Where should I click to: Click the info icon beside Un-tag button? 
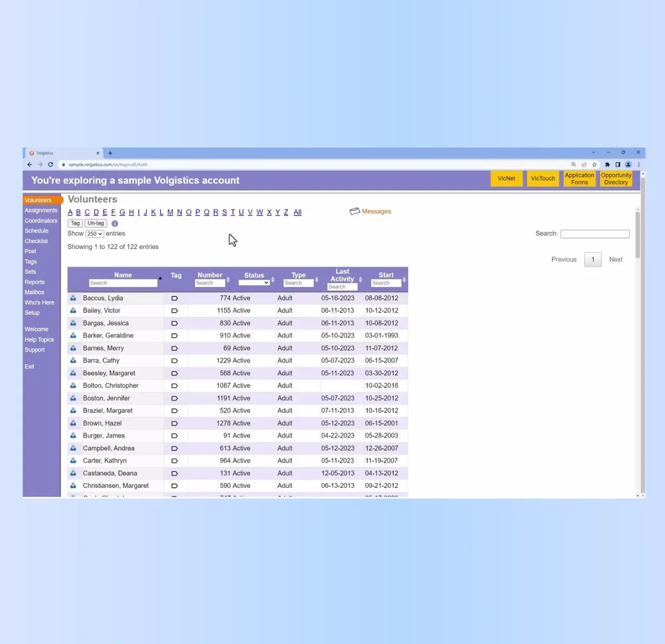pos(115,223)
